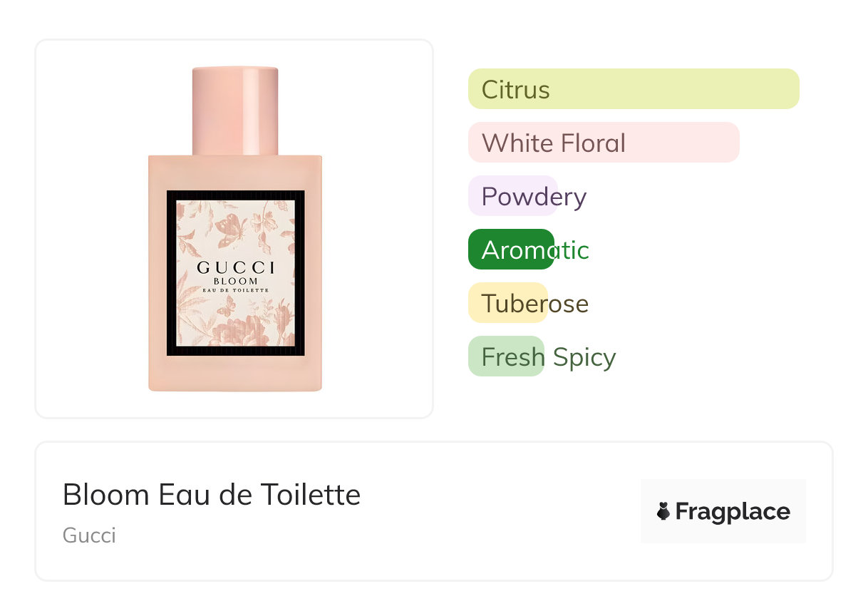Choose the dark green Aromatic accord
This screenshot has height=616, width=868.
(x=511, y=250)
